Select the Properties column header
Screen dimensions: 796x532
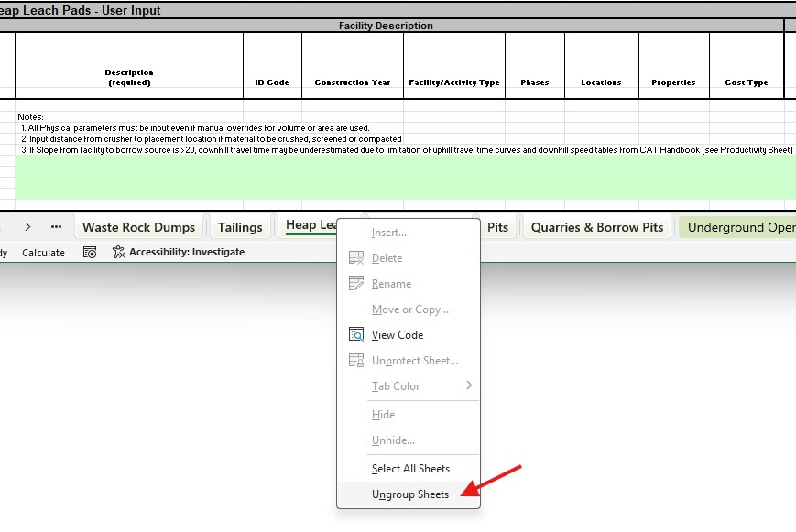pos(673,66)
